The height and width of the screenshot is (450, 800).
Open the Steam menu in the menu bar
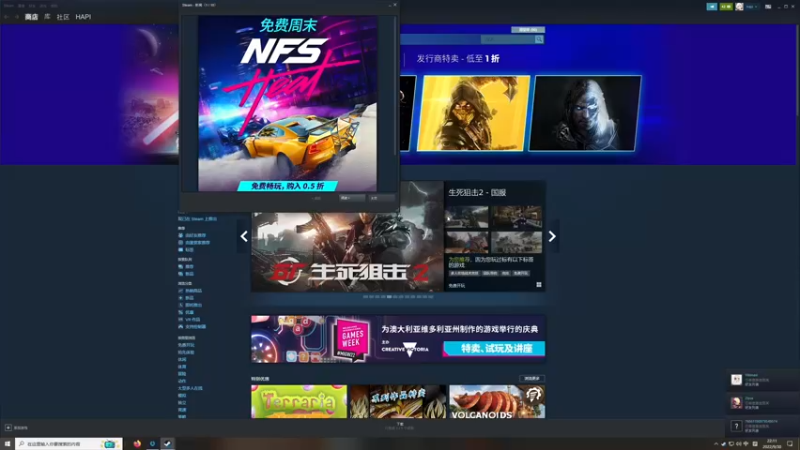tap(9, 6)
